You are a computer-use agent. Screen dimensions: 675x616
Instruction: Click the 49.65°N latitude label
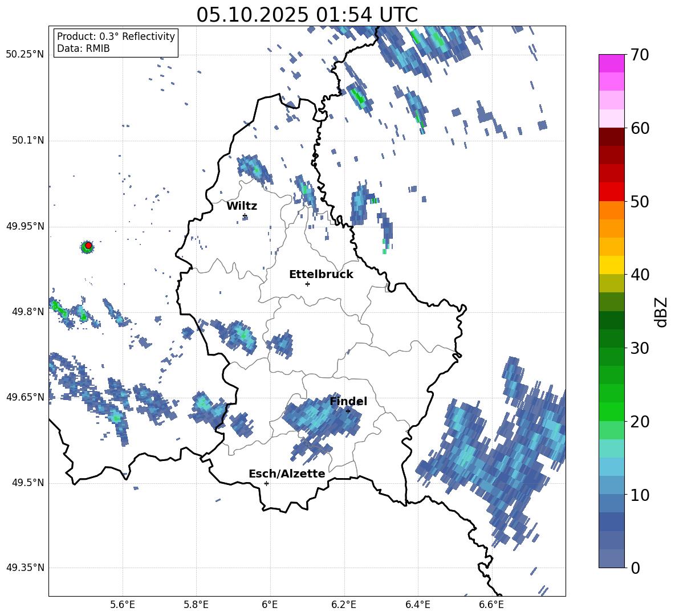point(25,397)
